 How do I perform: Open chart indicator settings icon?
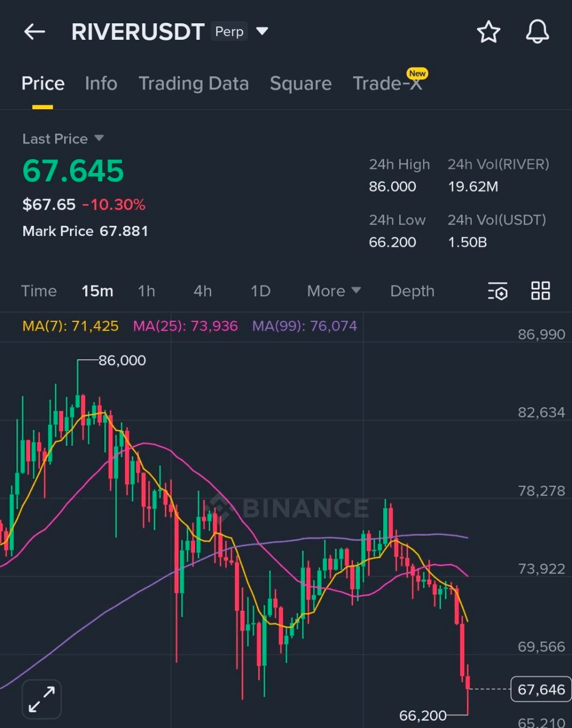coord(498,291)
